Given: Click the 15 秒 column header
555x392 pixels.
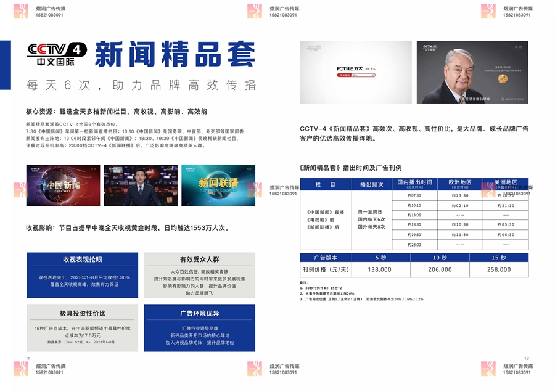Looking at the screenshot, I should pos(499,258).
